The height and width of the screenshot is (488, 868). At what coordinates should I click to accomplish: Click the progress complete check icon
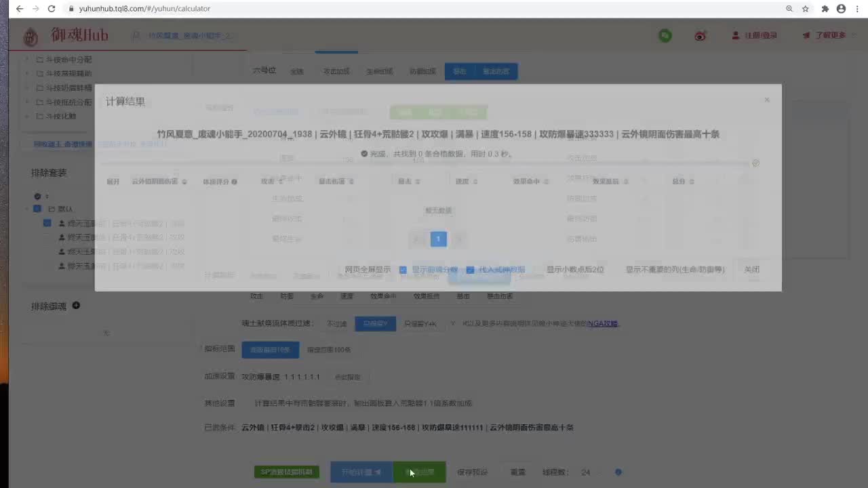click(755, 163)
